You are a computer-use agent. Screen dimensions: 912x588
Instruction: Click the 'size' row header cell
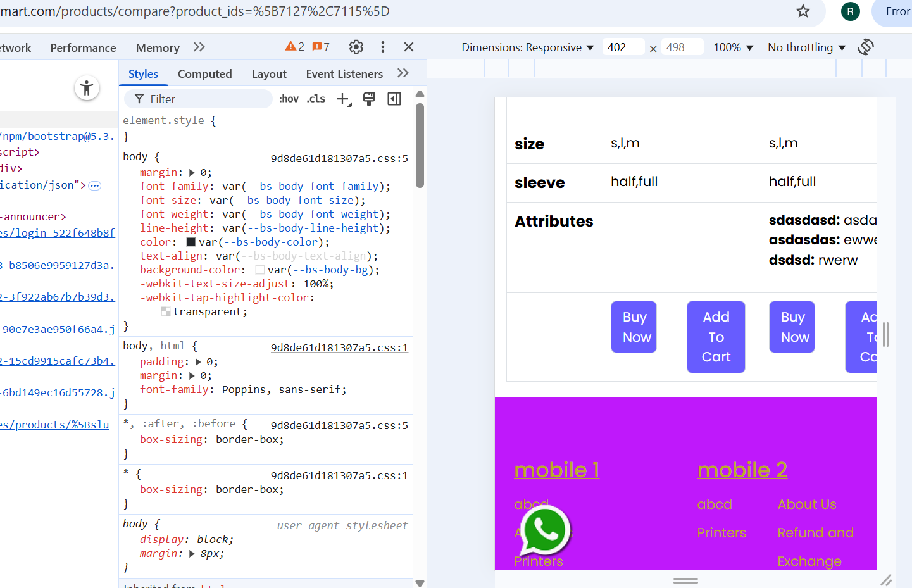(555, 144)
